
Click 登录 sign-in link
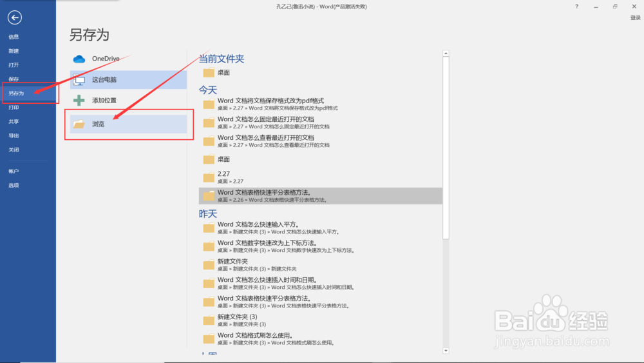pyautogui.click(x=636, y=17)
